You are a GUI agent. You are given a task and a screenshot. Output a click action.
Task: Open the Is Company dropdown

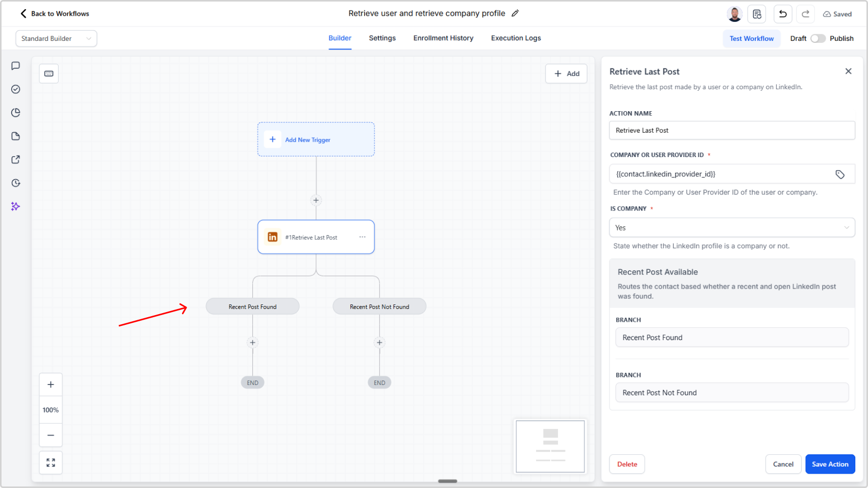point(732,227)
